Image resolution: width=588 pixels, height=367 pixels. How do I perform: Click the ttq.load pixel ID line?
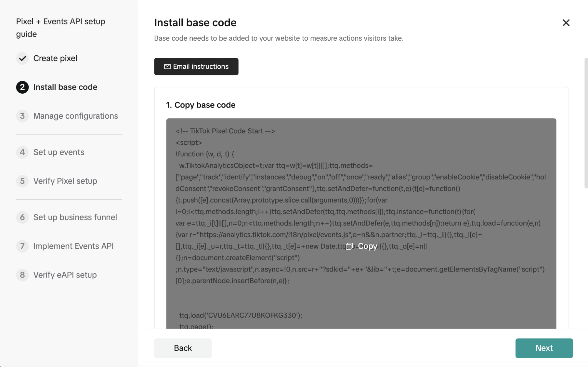pyautogui.click(x=241, y=315)
